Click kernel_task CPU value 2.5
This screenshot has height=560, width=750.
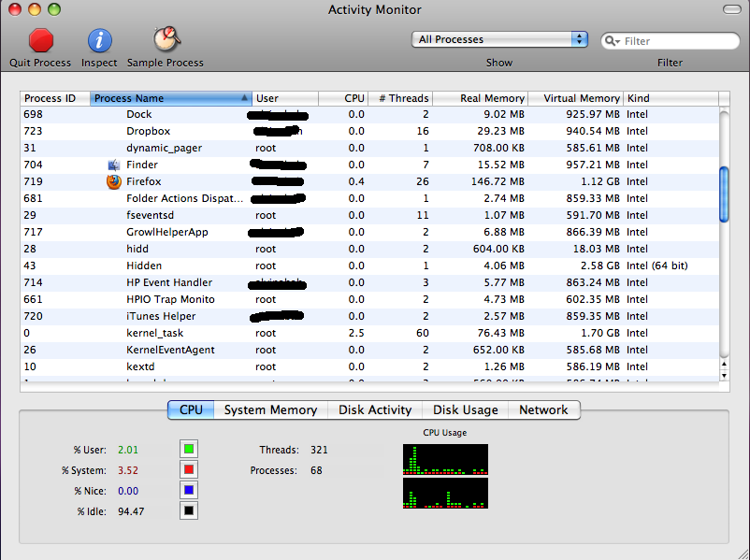pos(356,334)
